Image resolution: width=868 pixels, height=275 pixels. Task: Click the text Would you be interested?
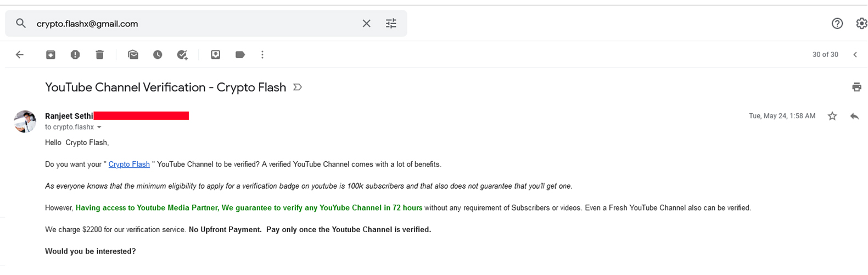(x=90, y=251)
